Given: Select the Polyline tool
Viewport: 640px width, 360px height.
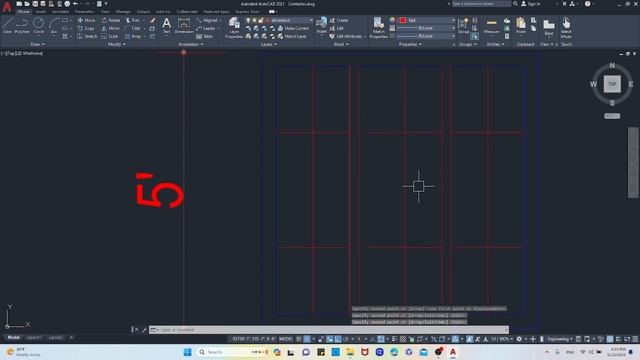Looking at the screenshot, I should pos(22,26).
